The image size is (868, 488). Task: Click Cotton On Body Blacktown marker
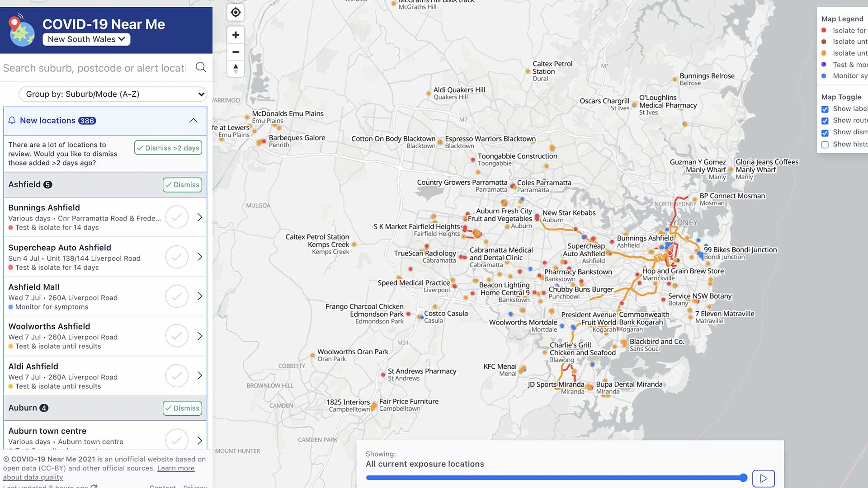coord(439,142)
